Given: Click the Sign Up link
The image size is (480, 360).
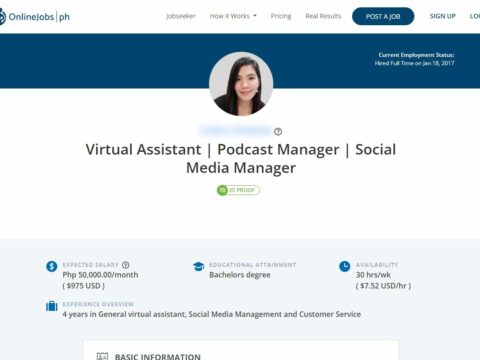Looking at the screenshot, I should [443, 16].
